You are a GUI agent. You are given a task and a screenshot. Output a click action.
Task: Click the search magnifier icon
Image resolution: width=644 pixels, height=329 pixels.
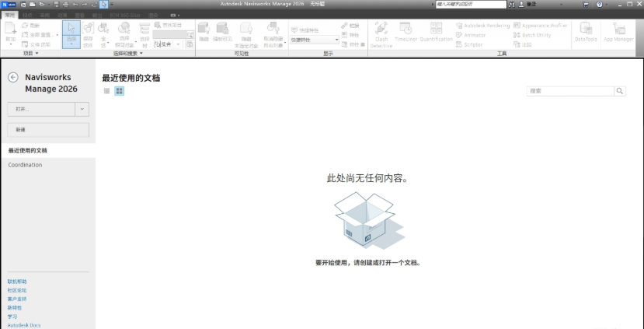tap(620, 91)
